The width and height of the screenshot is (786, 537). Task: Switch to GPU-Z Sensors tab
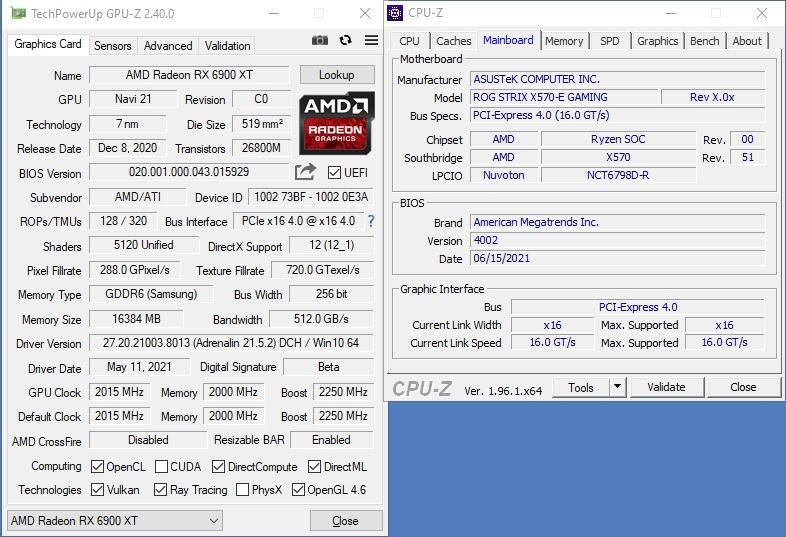(x=112, y=46)
